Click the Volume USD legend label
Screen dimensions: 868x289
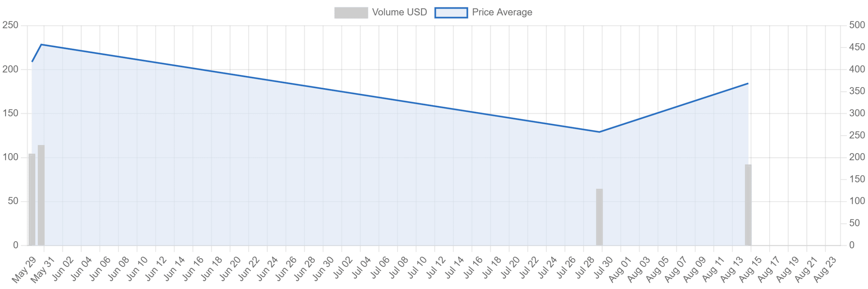pos(399,12)
